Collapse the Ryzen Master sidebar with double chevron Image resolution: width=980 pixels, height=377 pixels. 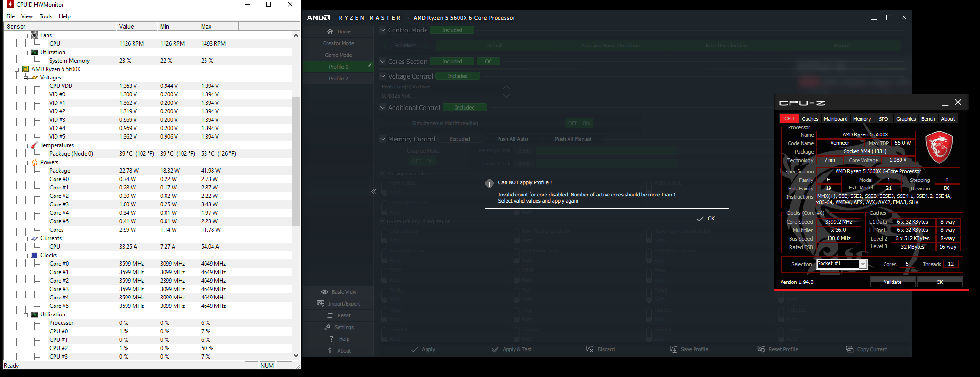[374, 191]
